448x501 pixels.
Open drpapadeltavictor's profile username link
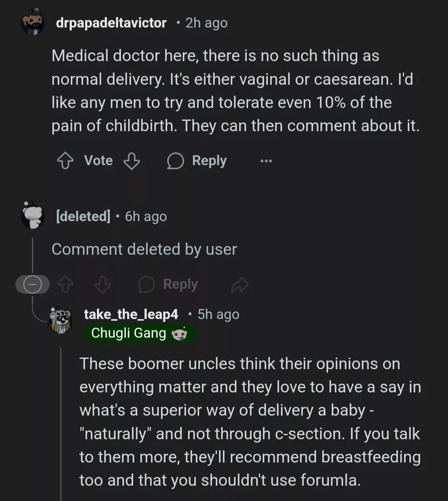(x=111, y=23)
